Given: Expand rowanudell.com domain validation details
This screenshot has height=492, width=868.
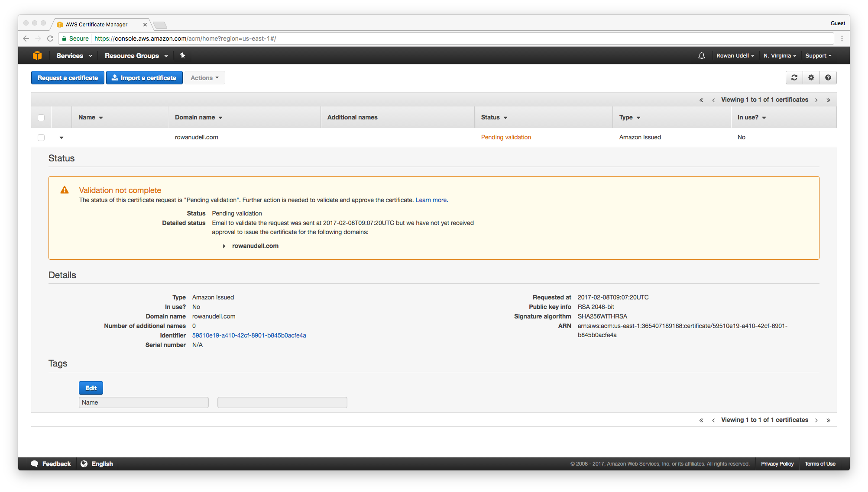Looking at the screenshot, I should pos(224,246).
